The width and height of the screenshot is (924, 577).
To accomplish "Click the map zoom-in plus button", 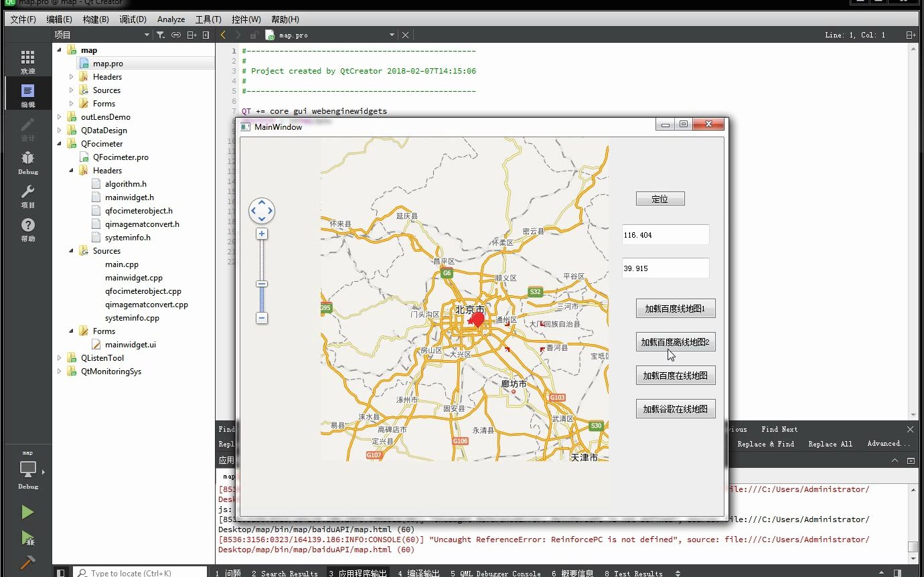I will (262, 234).
